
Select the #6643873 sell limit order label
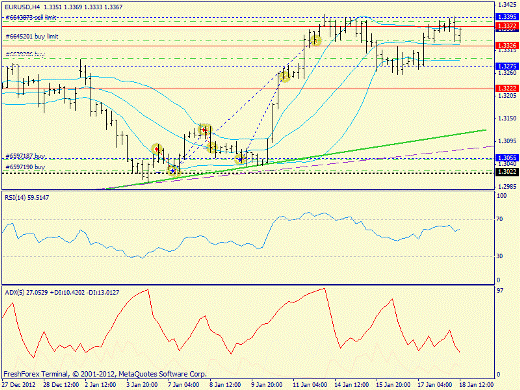(30, 17)
